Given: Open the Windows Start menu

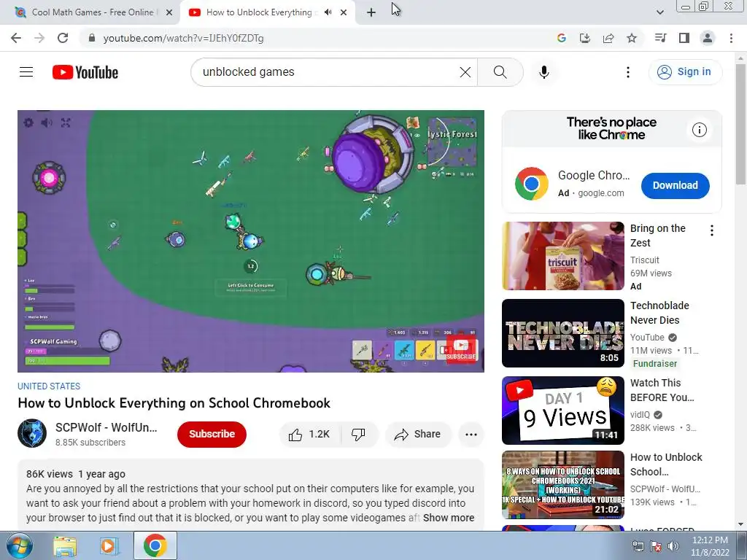Looking at the screenshot, I should pos(20,545).
